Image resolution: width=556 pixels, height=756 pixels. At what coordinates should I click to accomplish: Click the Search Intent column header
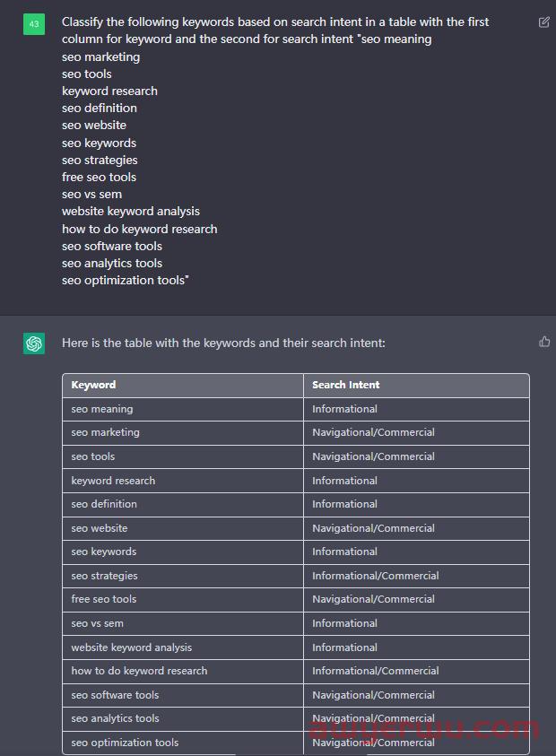(x=345, y=385)
